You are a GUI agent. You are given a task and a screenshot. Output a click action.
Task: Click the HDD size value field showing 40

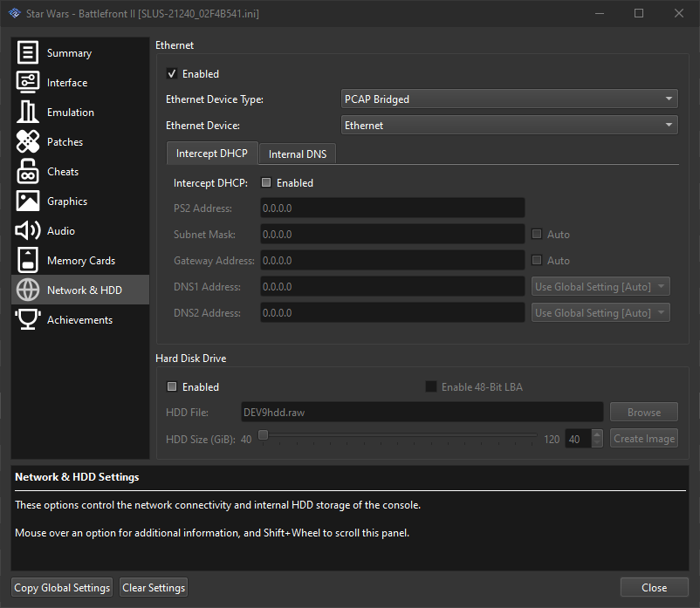coord(579,439)
